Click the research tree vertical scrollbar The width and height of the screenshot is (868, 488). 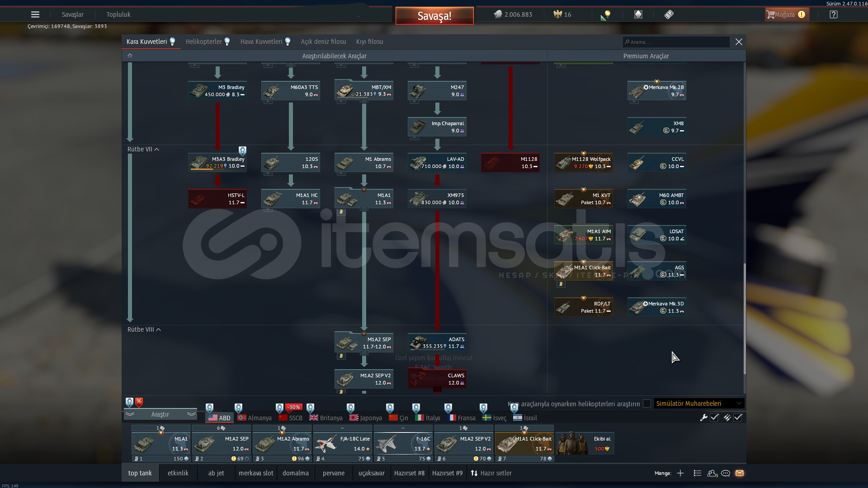click(745, 319)
